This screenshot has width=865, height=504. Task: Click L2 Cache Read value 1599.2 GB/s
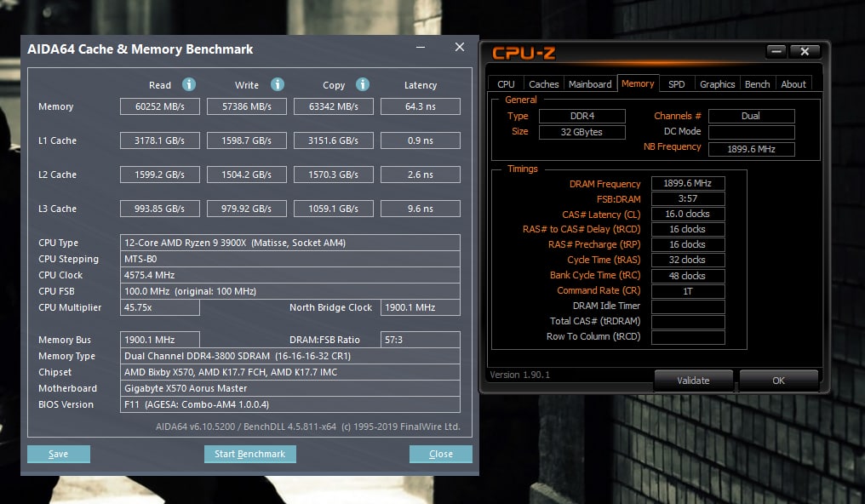point(160,175)
